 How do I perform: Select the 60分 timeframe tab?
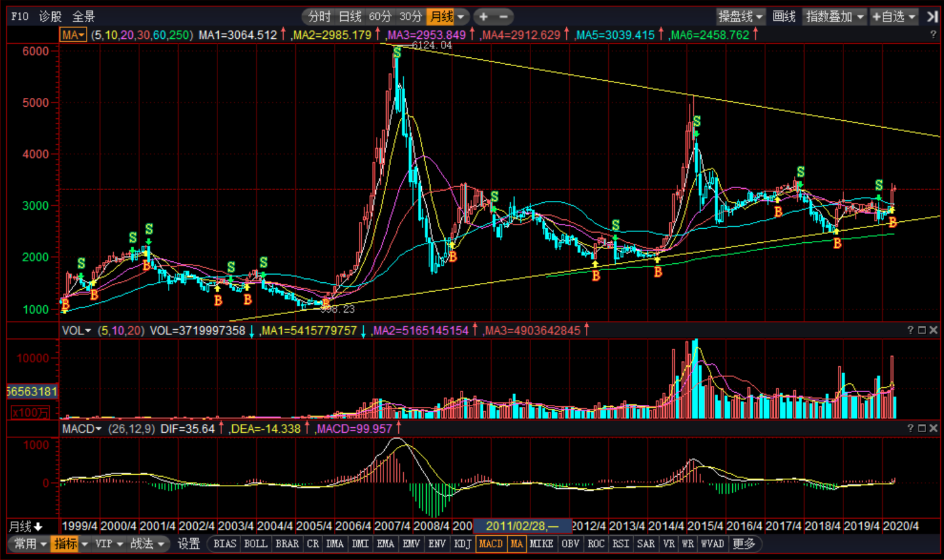click(380, 17)
